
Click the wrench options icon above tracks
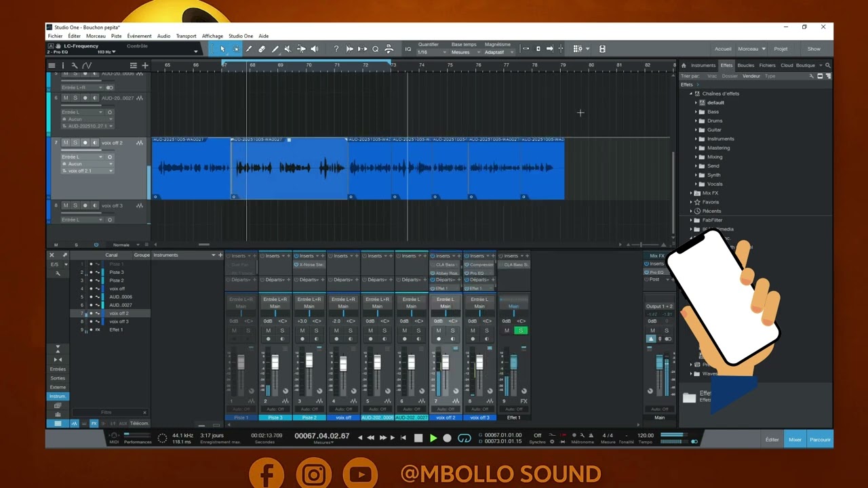(75, 66)
